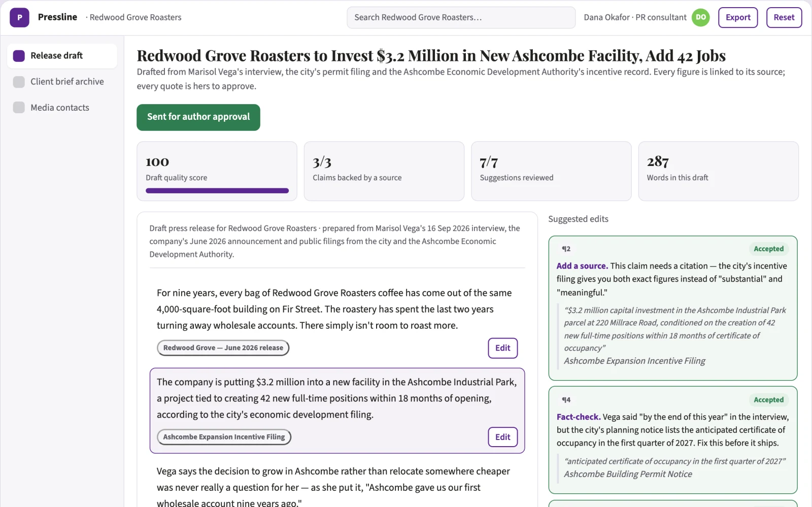This screenshot has width=812, height=507.
Task: Click the Suggested edits heading
Action: 578,219
